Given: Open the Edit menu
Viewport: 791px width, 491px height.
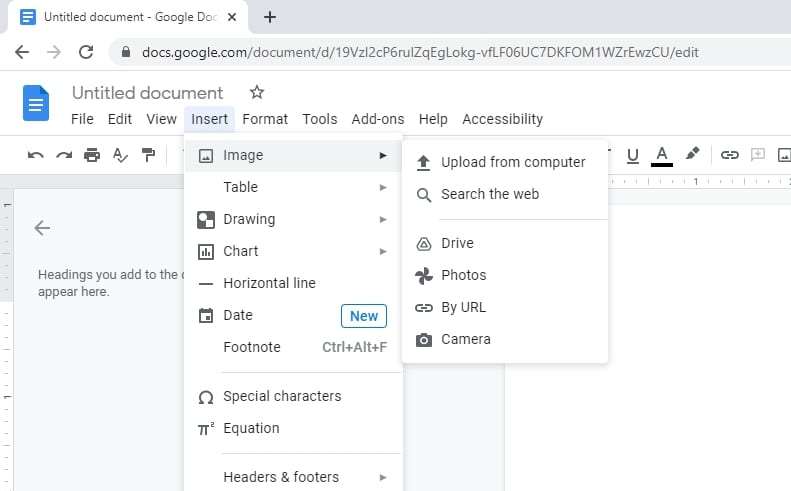Looking at the screenshot, I should (120, 119).
